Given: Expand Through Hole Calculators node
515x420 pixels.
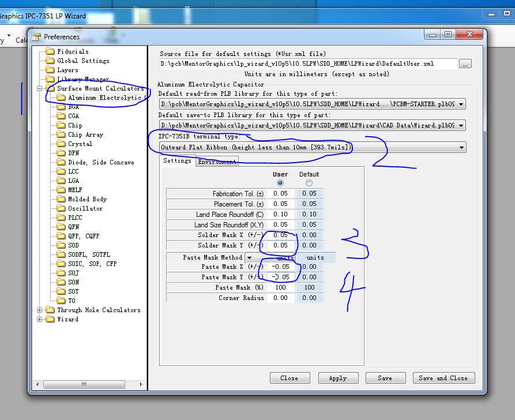Looking at the screenshot, I should (x=39, y=310).
